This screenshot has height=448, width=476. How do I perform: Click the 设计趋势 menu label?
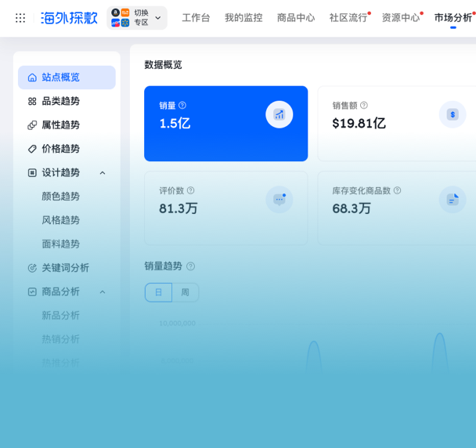(x=61, y=172)
